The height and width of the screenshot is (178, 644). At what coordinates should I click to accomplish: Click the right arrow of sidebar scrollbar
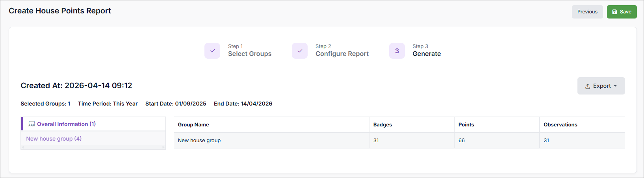point(163,148)
